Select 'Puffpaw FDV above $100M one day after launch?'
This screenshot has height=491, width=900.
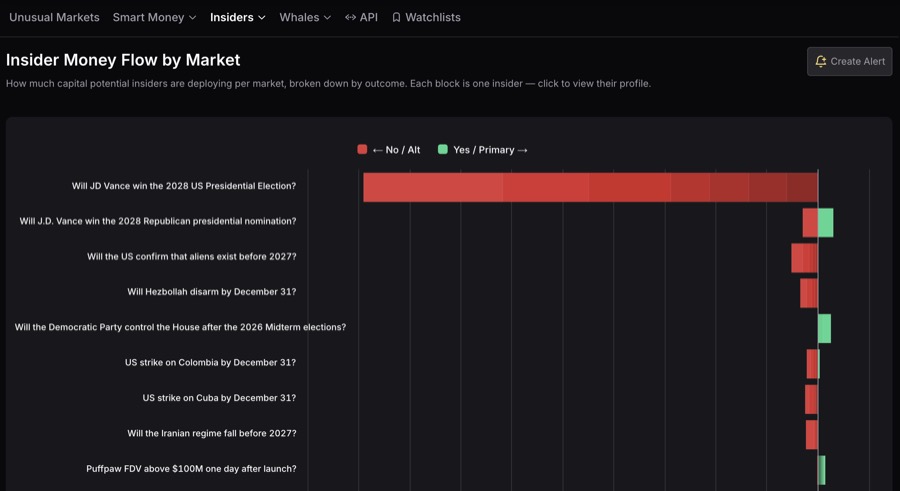pos(191,469)
